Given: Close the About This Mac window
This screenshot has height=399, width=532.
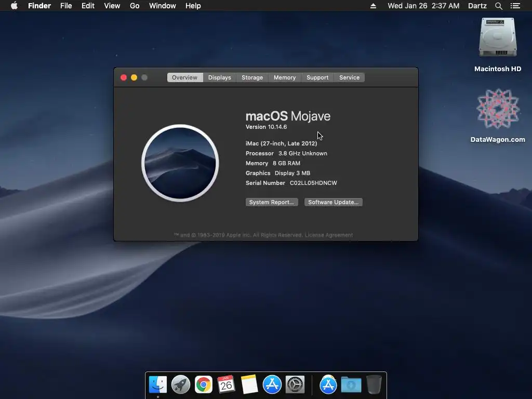Looking at the screenshot, I should (124, 77).
